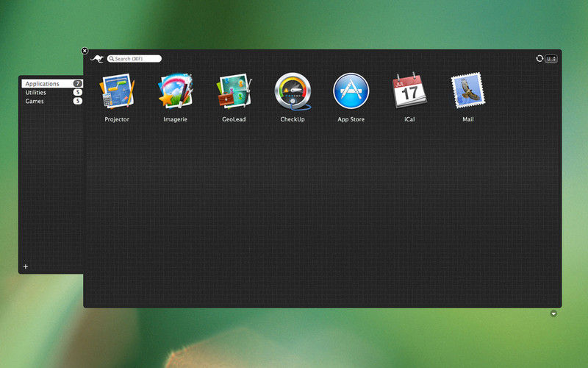Open the sort order dropdown next to refresh
Screen dimensions: 588x368
[x=551, y=59]
